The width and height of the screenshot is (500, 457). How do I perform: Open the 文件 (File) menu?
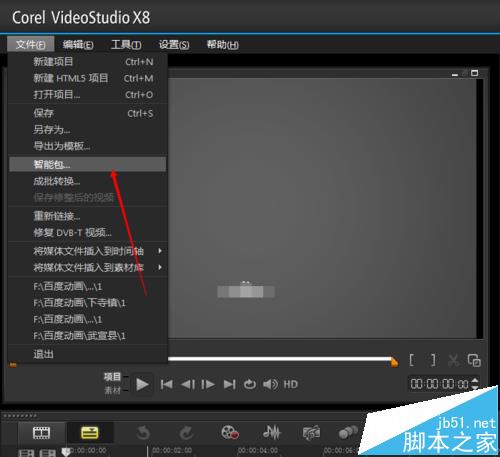[x=30, y=44]
